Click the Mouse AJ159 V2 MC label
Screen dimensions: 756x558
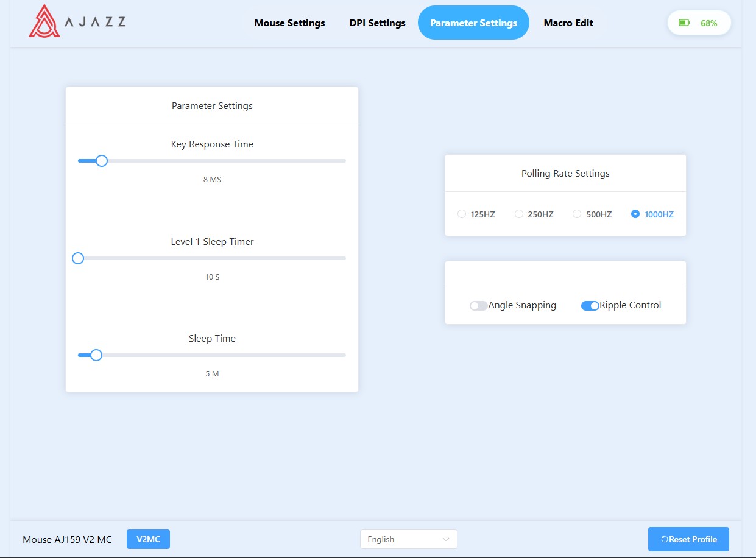pos(67,540)
